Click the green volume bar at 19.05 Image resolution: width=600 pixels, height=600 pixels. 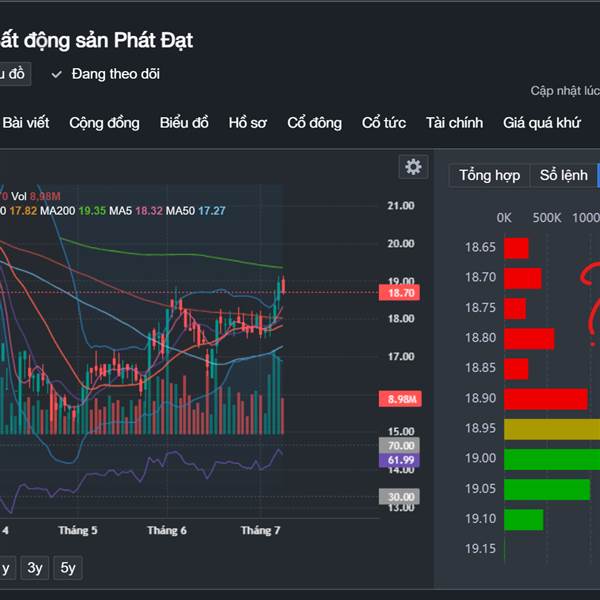[547, 489]
